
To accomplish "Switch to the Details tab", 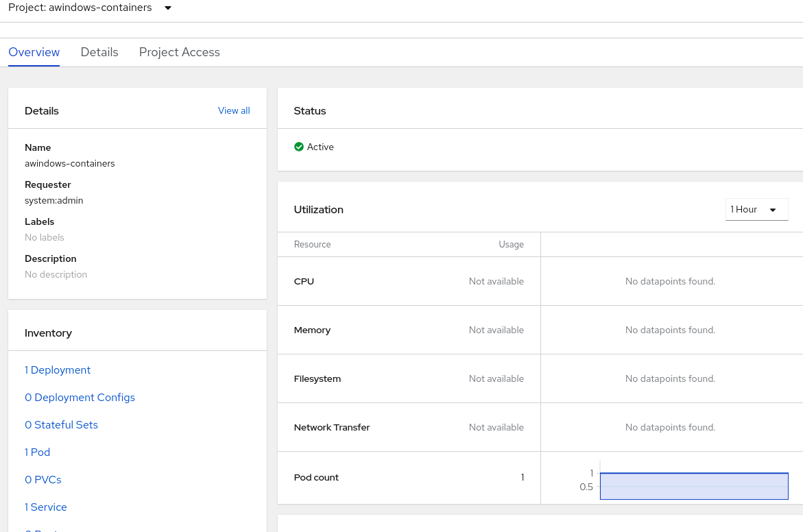I will (x=99, y=52).
